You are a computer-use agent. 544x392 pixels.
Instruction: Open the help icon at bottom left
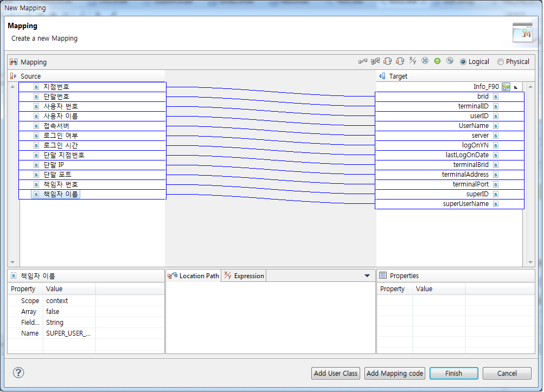click(x=18, y=373)
